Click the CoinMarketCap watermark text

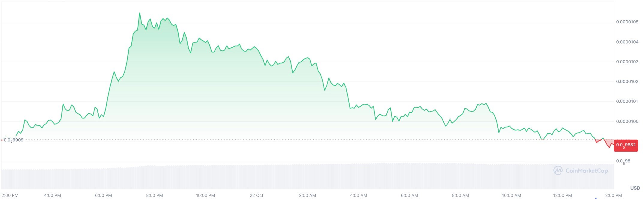coord(586,171)
